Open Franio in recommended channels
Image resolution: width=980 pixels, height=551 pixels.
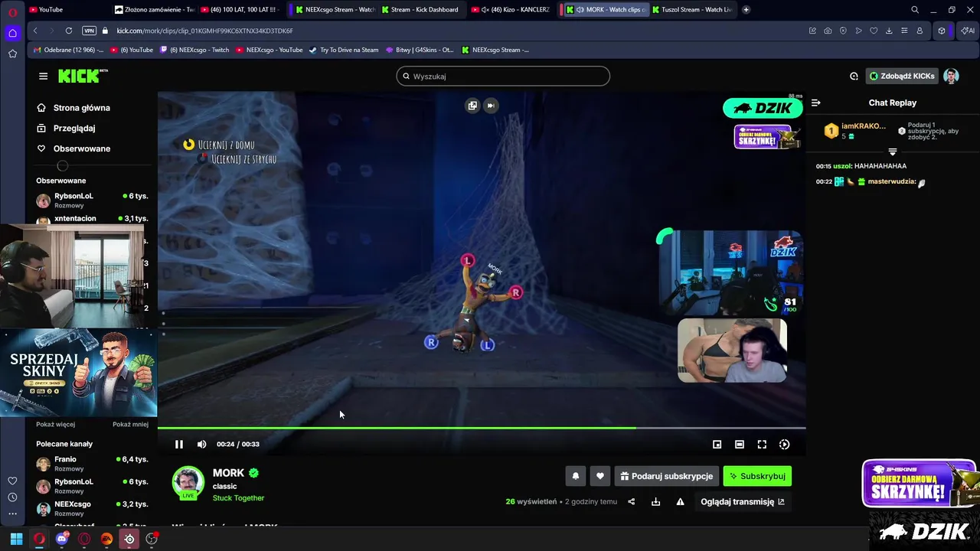[x=92, y=464]
